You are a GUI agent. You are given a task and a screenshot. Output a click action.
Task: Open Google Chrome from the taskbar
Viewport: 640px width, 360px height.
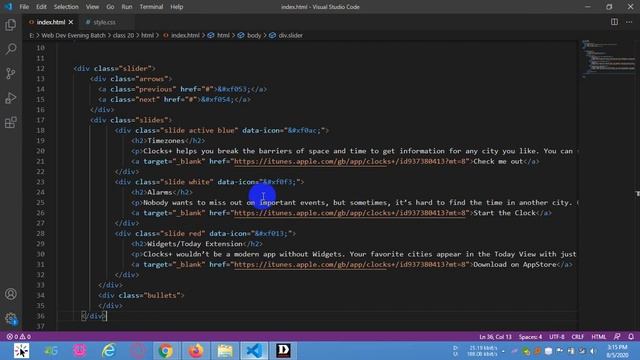coord(166,351)
